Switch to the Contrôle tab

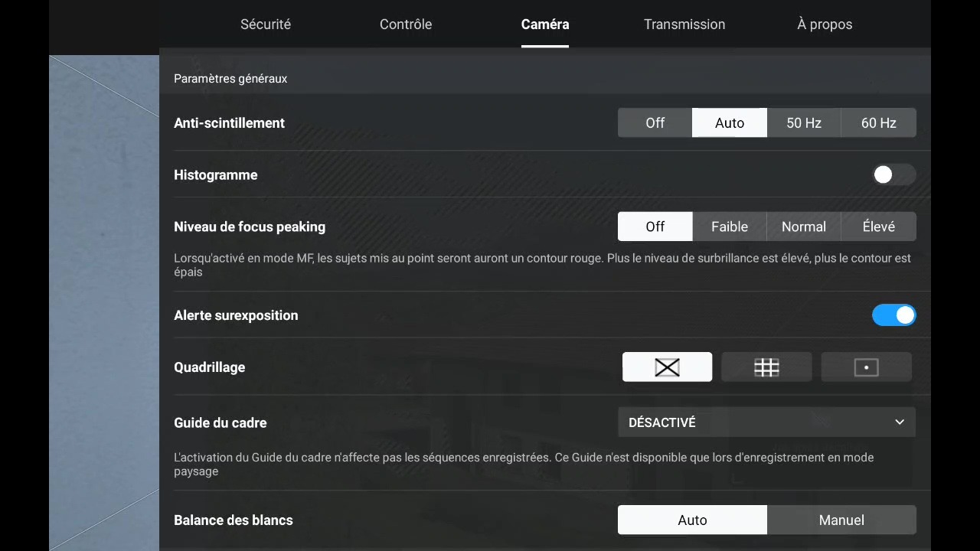coord(406,24)
